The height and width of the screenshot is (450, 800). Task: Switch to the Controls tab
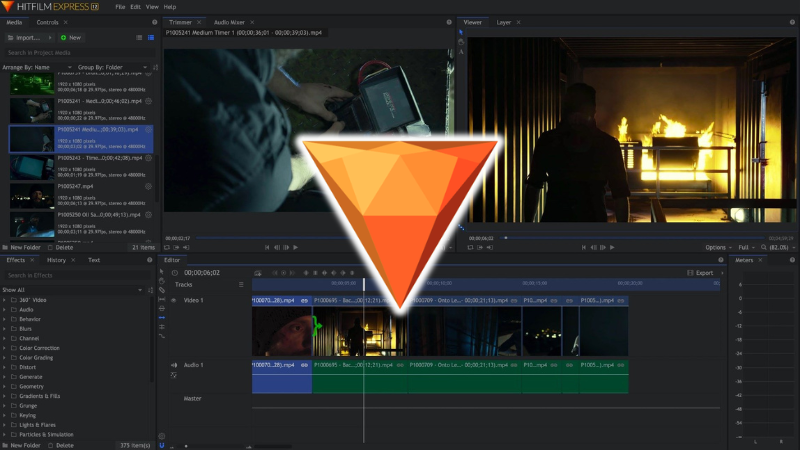click(x=47, y=22)
